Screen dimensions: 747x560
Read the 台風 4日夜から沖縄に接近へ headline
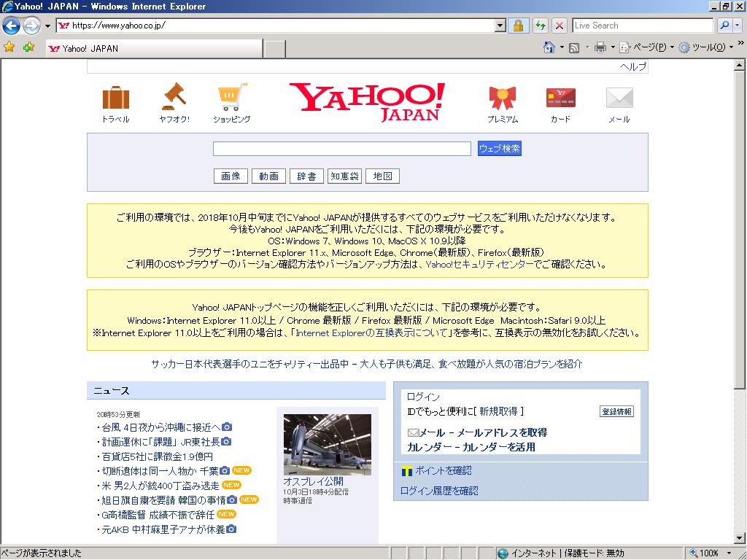click(161, 427)
